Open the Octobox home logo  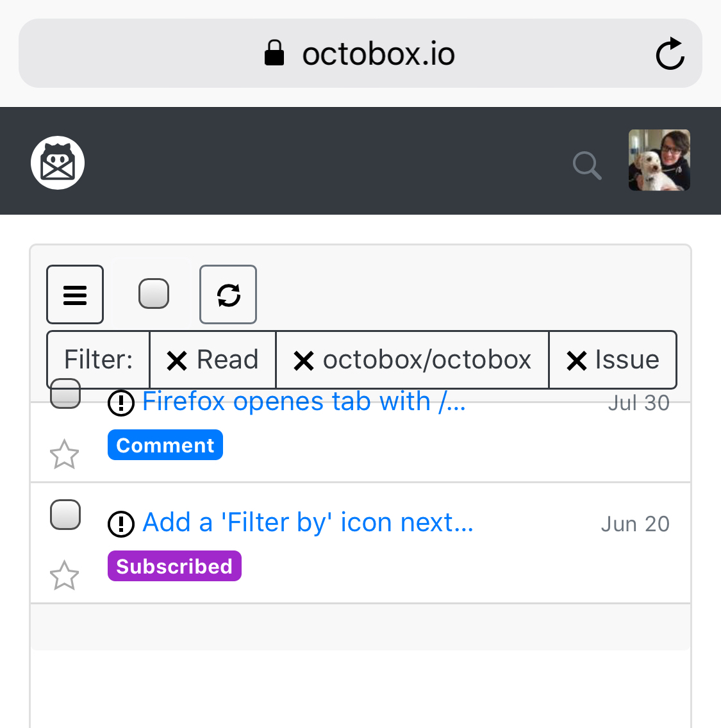point(57,162)
